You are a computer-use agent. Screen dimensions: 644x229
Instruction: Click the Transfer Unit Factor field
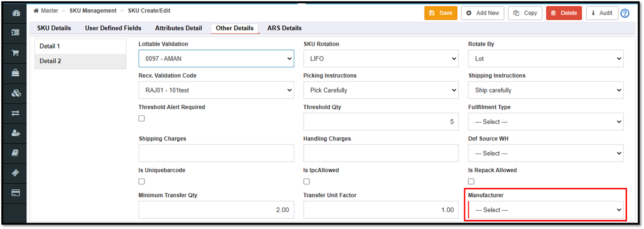(x=381, y=210)
